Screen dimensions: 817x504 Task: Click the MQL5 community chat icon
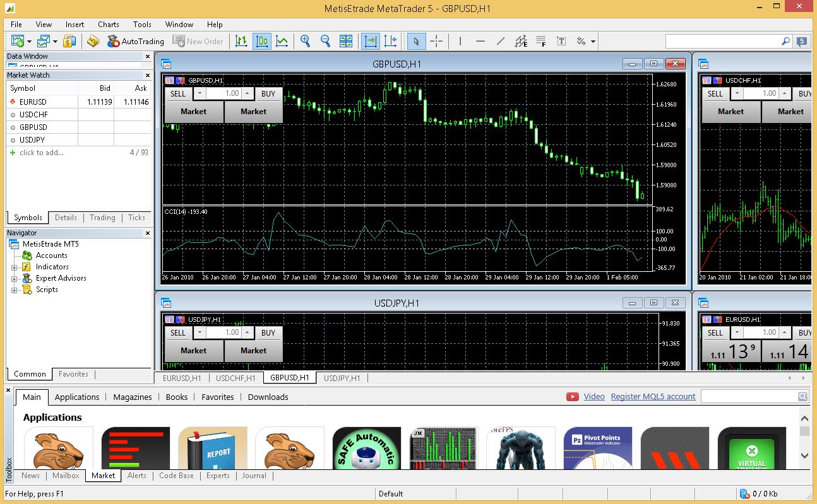802,41
